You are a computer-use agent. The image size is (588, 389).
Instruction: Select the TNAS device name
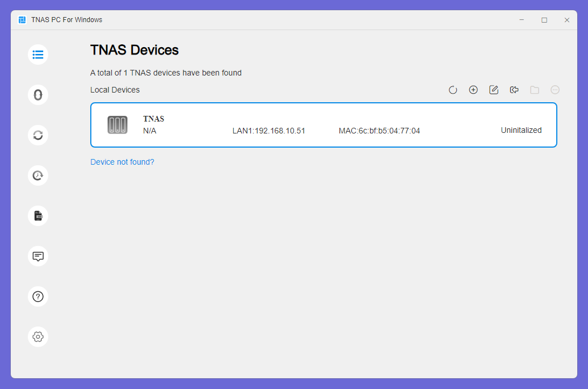pos(153,119)
